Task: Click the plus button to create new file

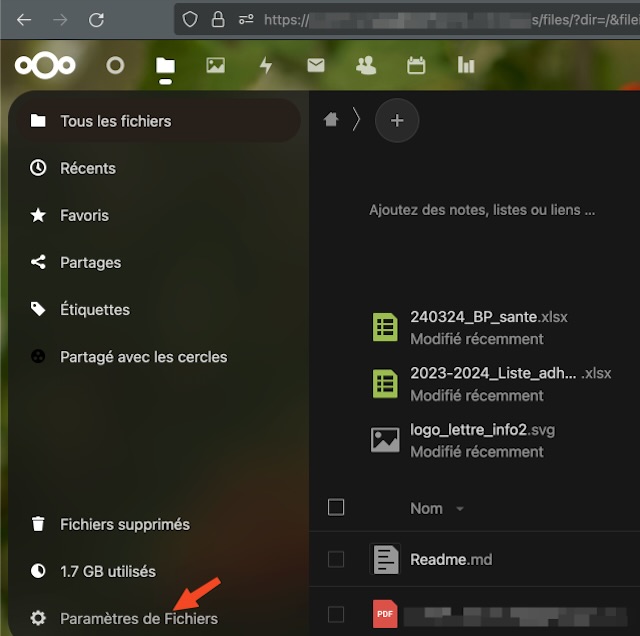Action: [397, 121]
